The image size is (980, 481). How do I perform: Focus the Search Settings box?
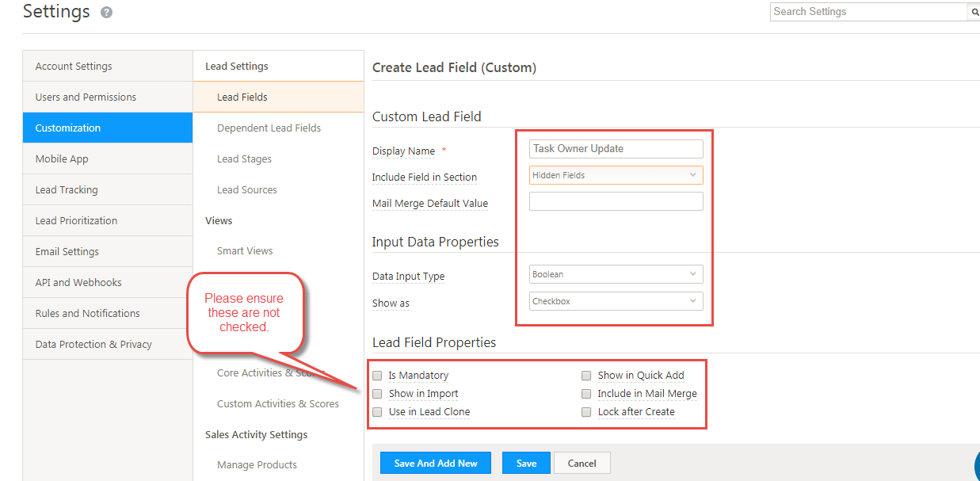coord(868,12)
